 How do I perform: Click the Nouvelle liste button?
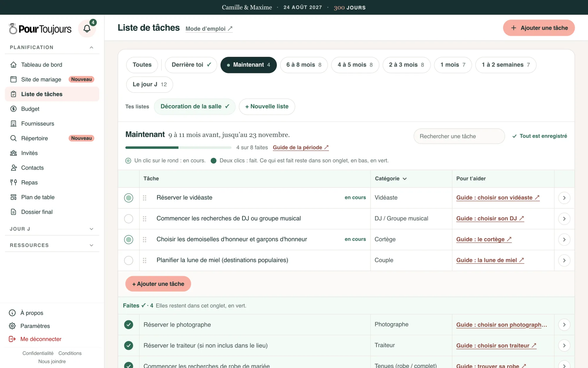267,107
